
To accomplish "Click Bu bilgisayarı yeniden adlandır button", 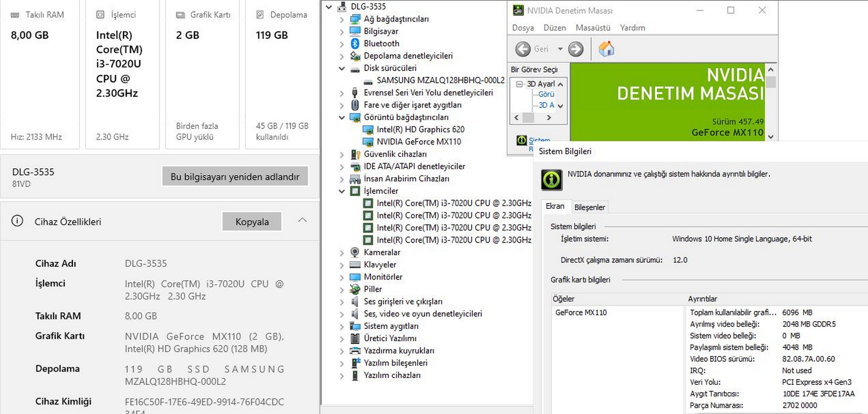I will pyautogui.click(x=235, y=176).
